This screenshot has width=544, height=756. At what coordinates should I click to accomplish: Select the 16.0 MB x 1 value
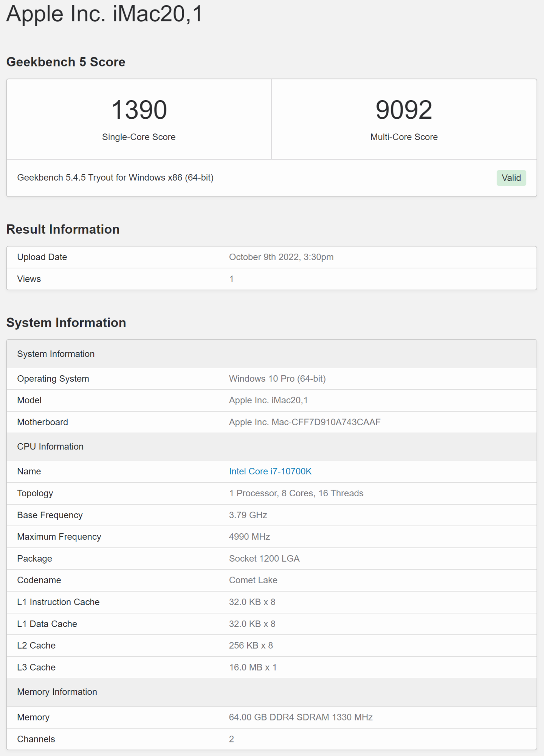click(253, 668)
